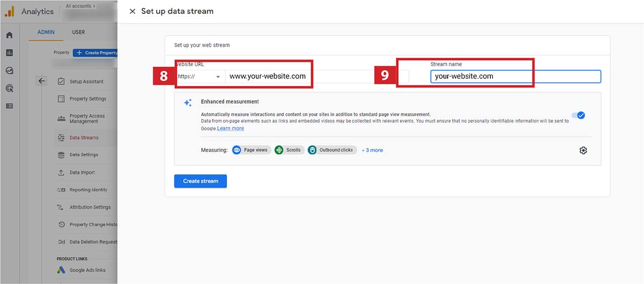Close the Set up data stream panel
Screen dimensions: 644x284
pyautogui.click(x=133, y=11)
